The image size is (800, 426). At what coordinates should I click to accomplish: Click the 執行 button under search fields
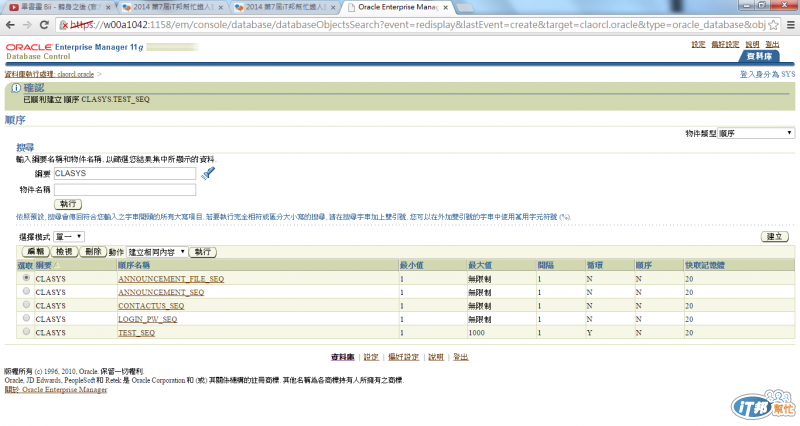pyautogui.click(x=68, y=204)
